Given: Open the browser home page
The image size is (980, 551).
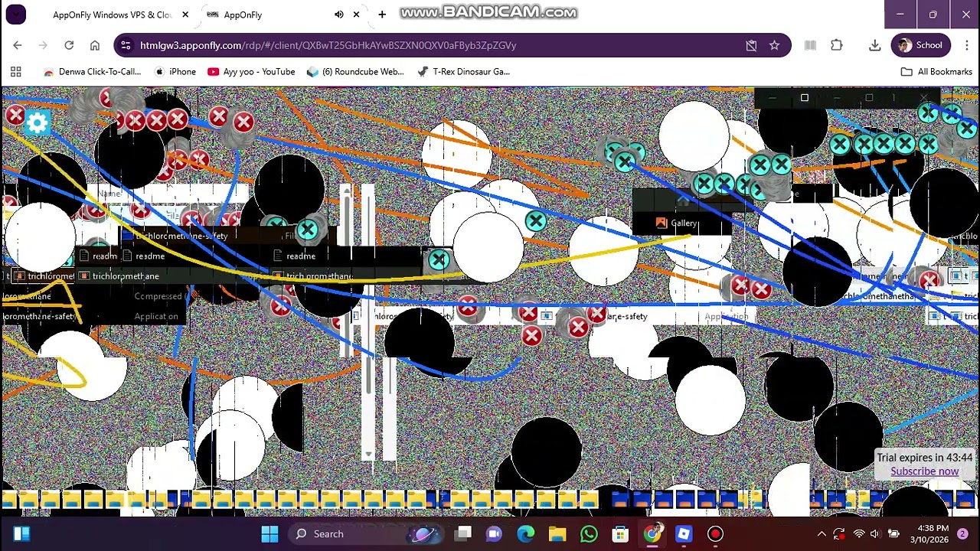Looking at the screenshot, I should pos(95,45).
